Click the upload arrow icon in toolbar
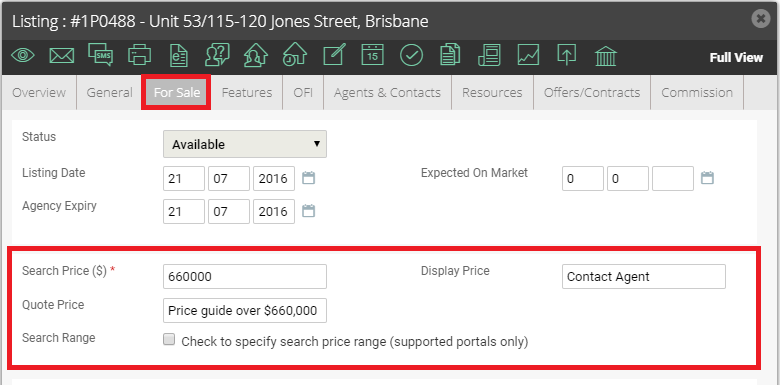The height and width of the screenshot is (385, 781). coord(567,55)
